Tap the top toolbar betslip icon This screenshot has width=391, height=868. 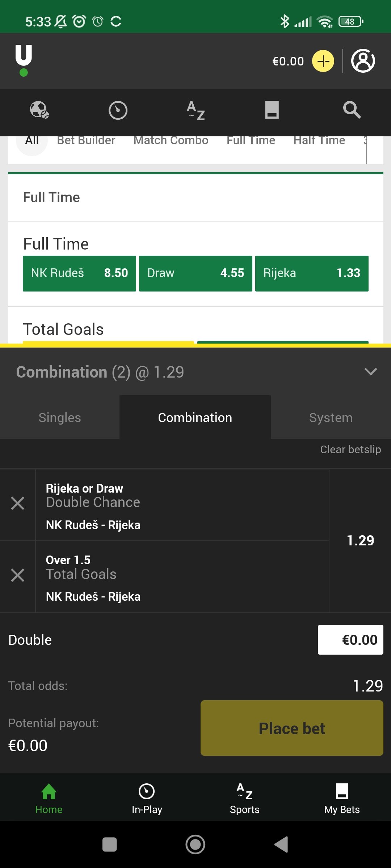click(x=272, y=110)
